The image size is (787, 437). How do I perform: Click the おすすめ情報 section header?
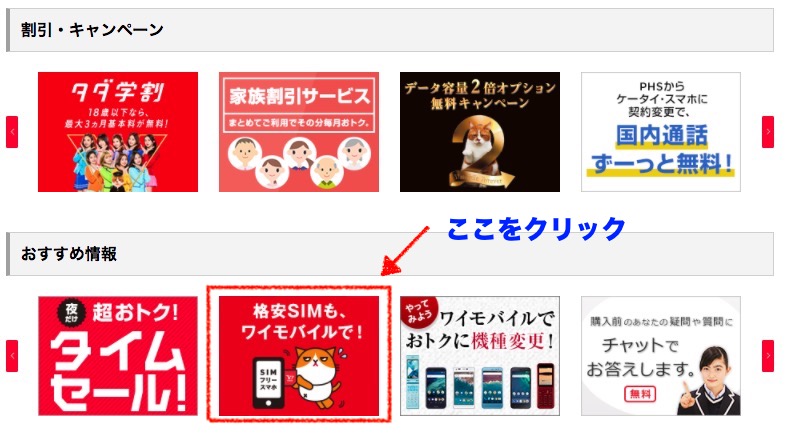[389, 253]
